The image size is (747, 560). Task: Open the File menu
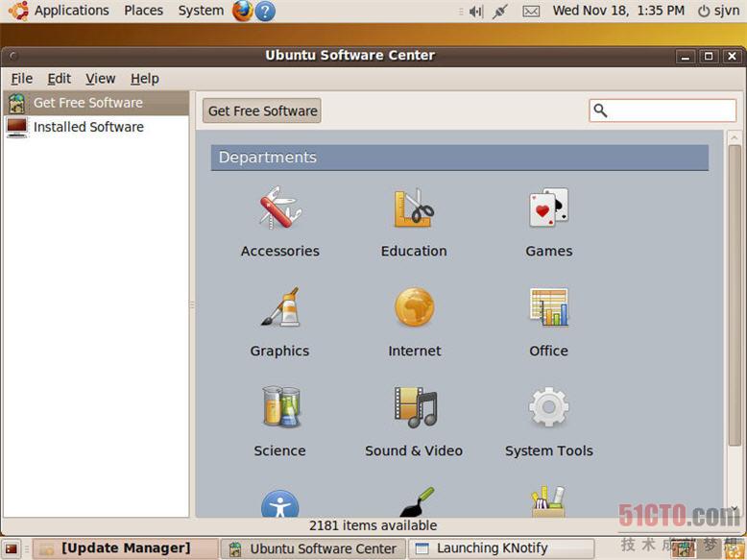(22, 79)
